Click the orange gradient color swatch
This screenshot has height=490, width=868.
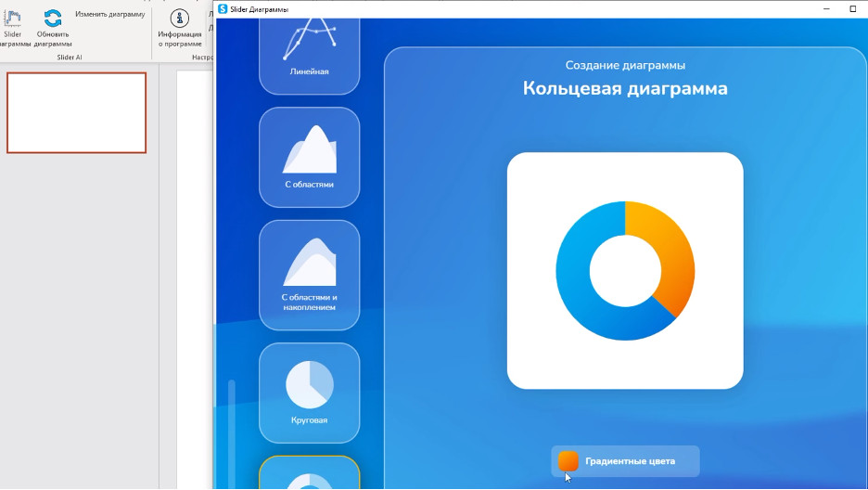568,461
